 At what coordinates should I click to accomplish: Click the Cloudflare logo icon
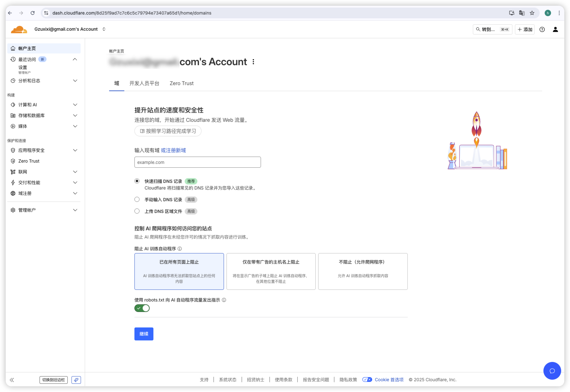pos(19,29)
